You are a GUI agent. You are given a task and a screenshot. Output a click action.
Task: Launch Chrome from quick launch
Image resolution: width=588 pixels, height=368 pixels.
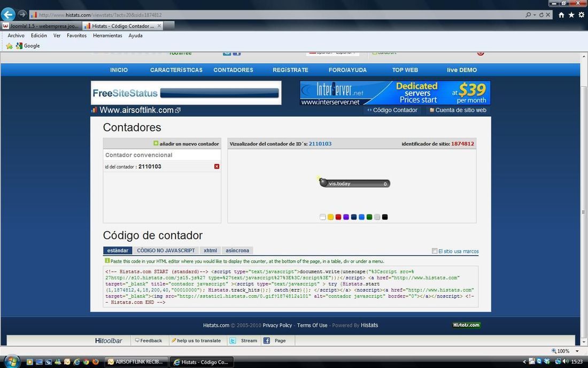click(x=86, y=362)
